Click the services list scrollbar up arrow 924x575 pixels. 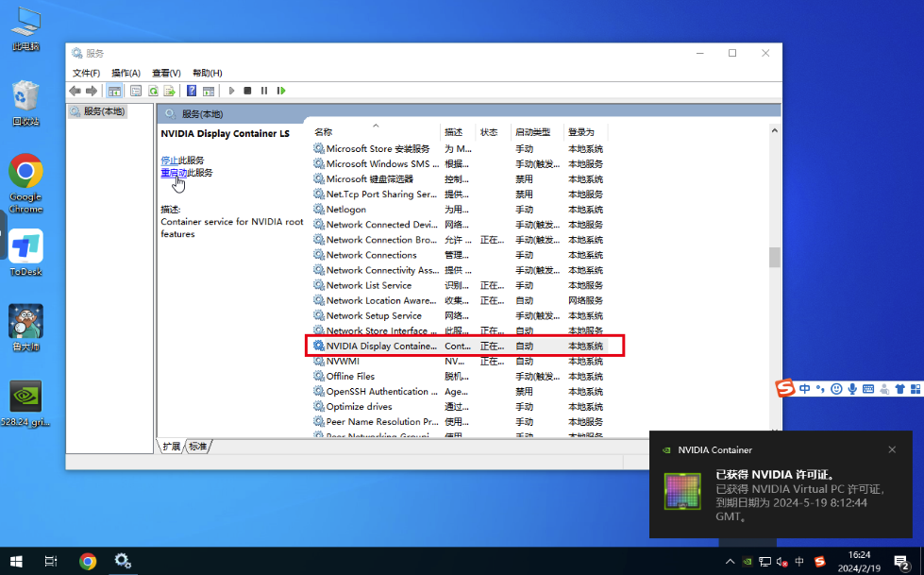(x=774, y=130)
